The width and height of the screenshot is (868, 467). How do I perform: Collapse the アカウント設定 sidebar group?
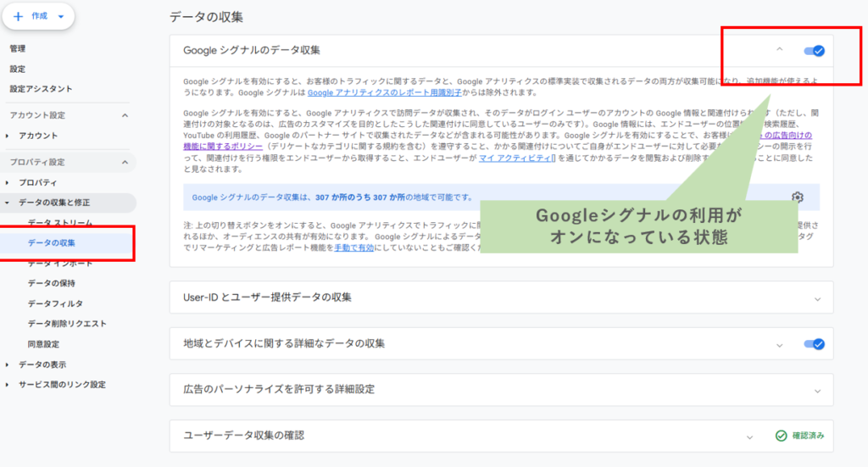[x=125, y=115]
